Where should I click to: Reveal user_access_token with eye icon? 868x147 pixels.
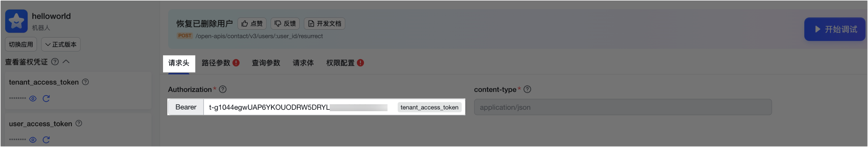[x=33, y=140]
